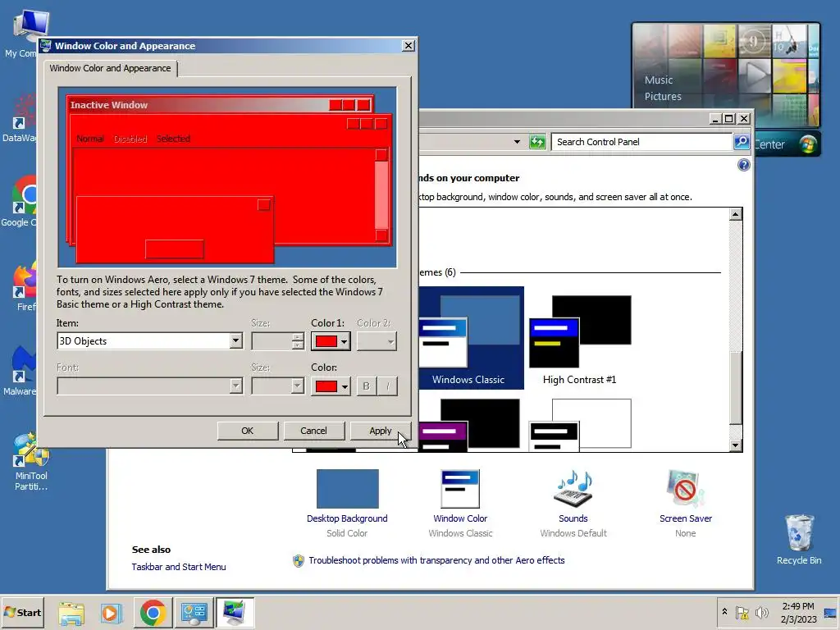
Task: Open DataWa desktop shortcut icon
Action: pyautogui.click(x=20, y=118)
